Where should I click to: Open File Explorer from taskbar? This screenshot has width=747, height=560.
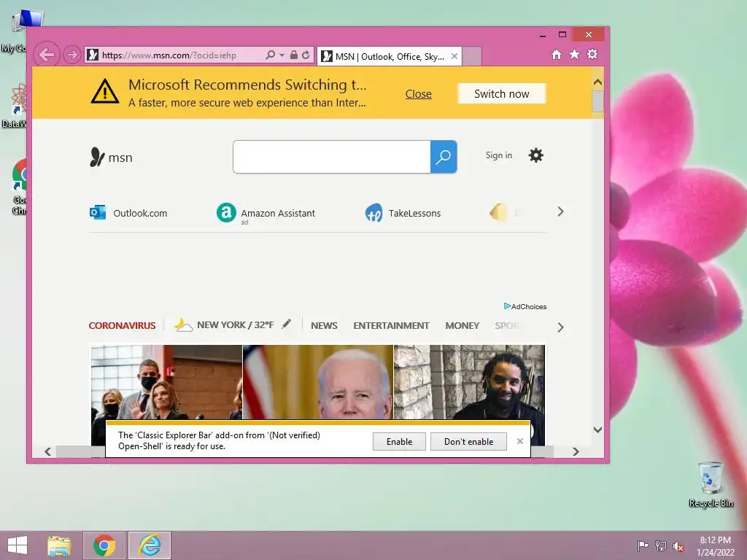click(x=59, y=545)
